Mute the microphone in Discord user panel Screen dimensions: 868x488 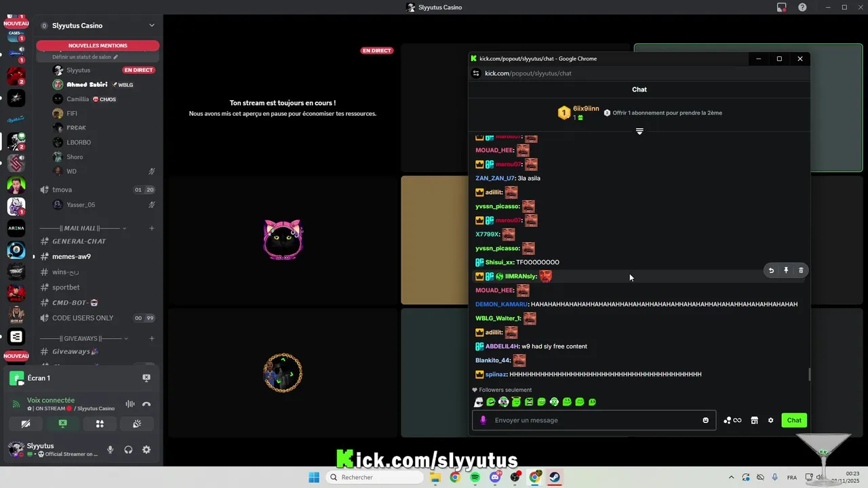110,449
